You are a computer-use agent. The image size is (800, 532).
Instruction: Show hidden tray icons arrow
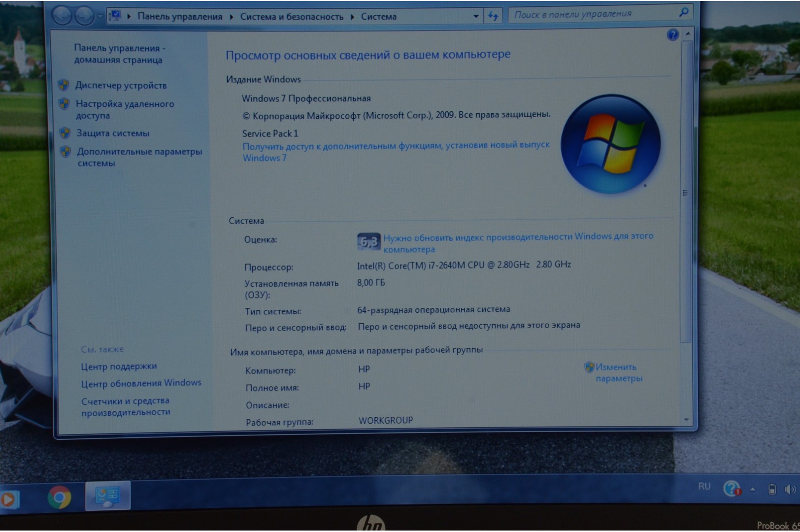tap(753, 489)
